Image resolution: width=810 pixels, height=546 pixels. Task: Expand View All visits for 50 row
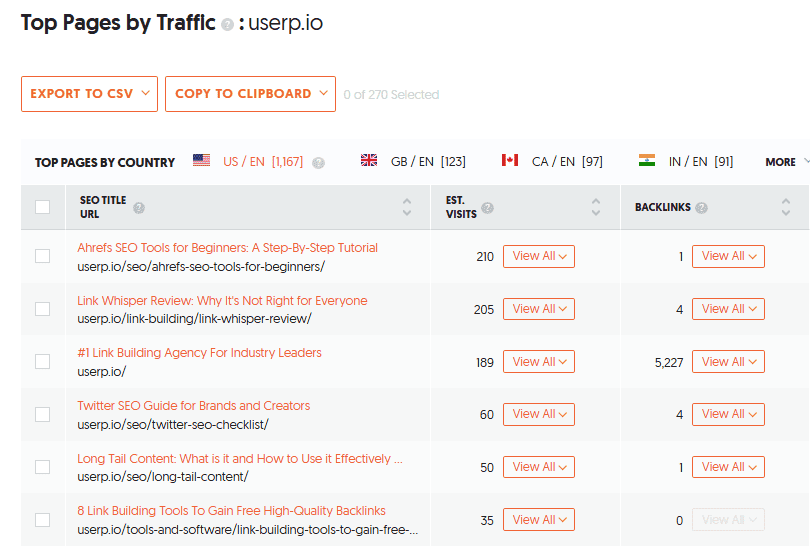click(539, 467)
